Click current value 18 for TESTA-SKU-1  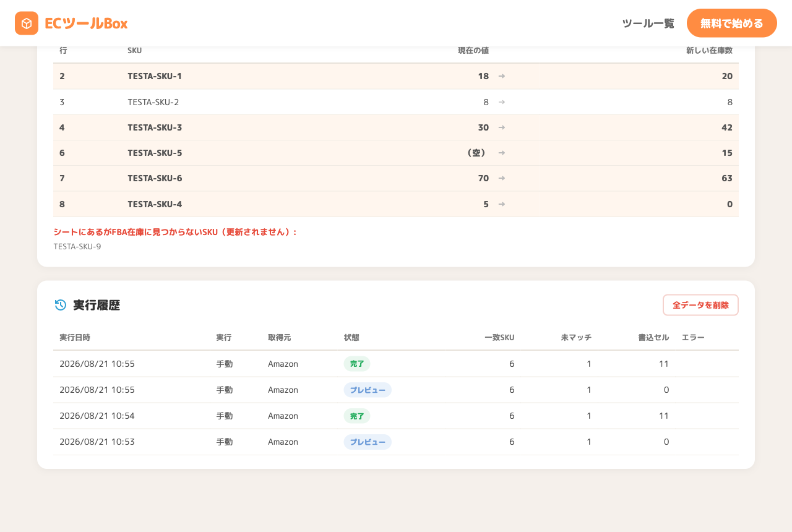(x=483, y=76)
